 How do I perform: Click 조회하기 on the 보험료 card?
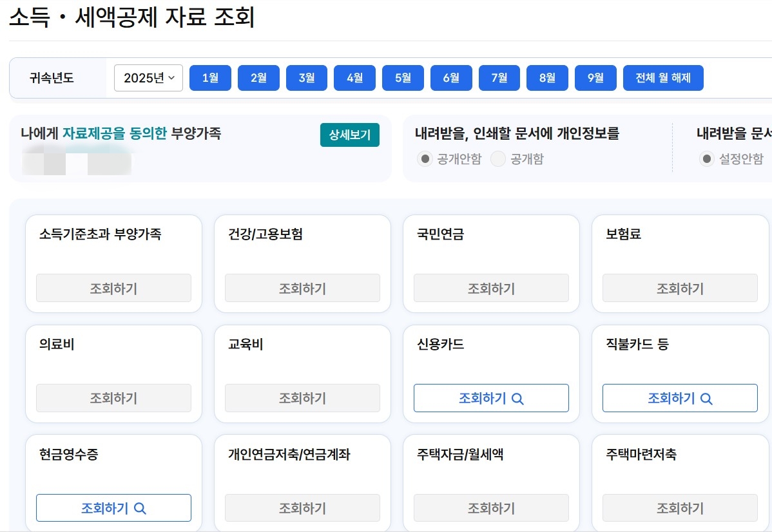pos(679,288)
